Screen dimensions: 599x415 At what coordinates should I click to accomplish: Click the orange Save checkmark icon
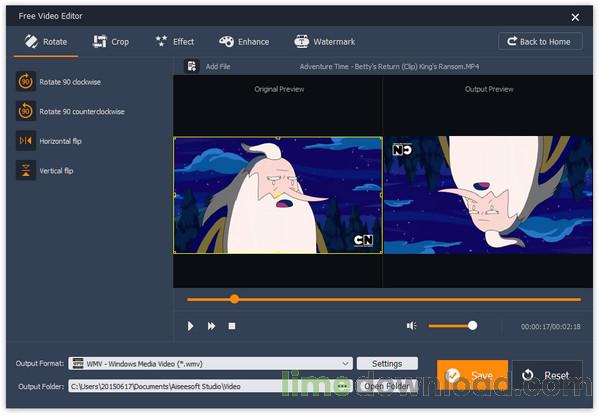[x=453, y=376]
